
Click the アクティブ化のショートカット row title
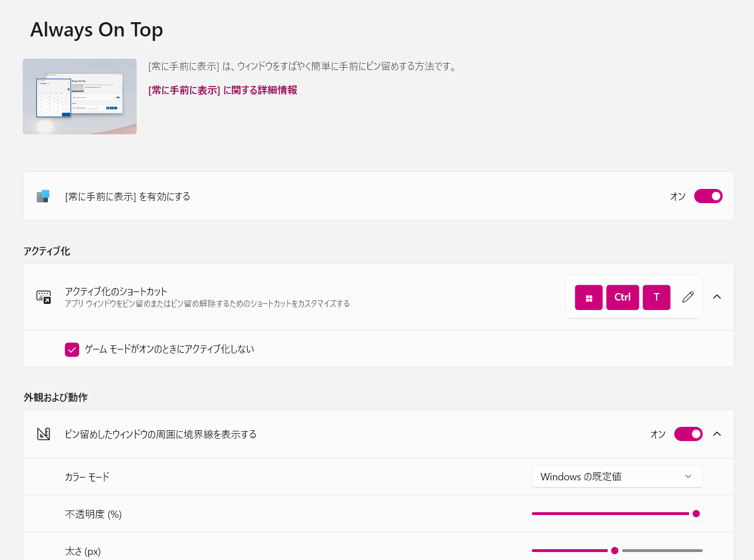(x=116, y=291)
